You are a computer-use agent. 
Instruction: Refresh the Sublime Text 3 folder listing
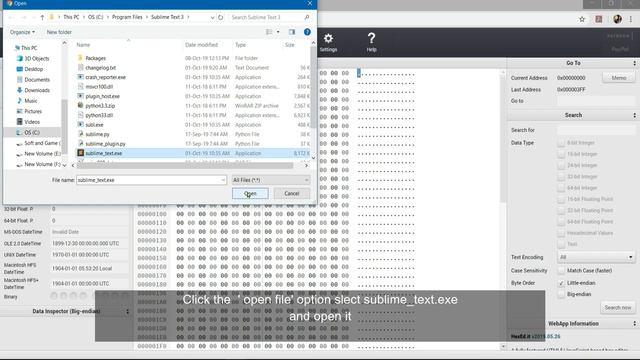click(x=220, y=17)
